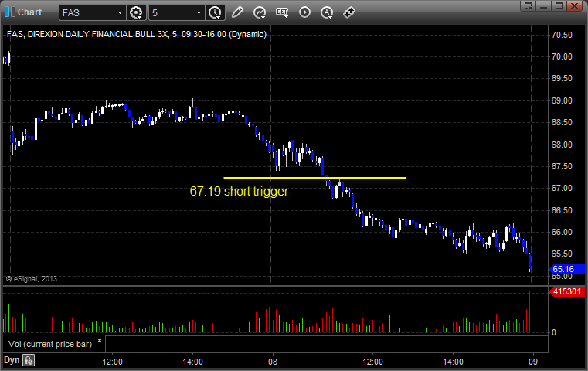
Task: Click the 69.00 price axis label
Action: point(562,100)
